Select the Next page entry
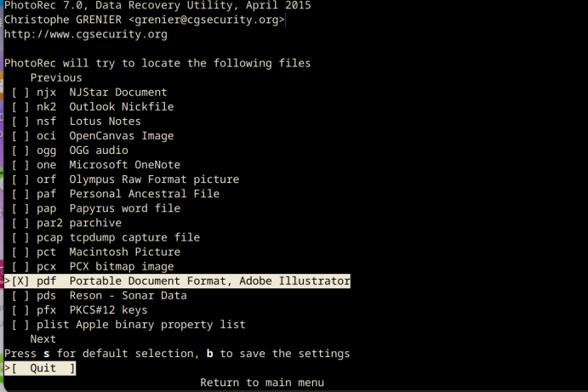This screenshot has width=588, height=392. point(43,339)
